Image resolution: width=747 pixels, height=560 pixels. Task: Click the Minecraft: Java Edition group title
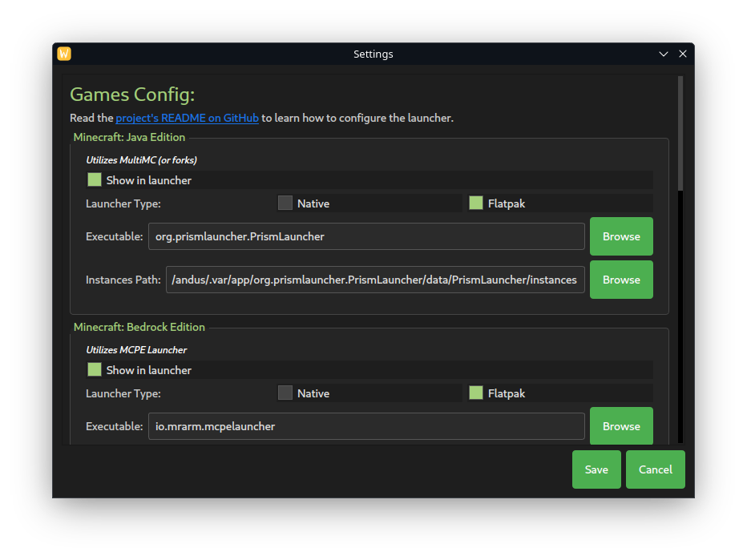pyautogui.click(x=129, y=137)
